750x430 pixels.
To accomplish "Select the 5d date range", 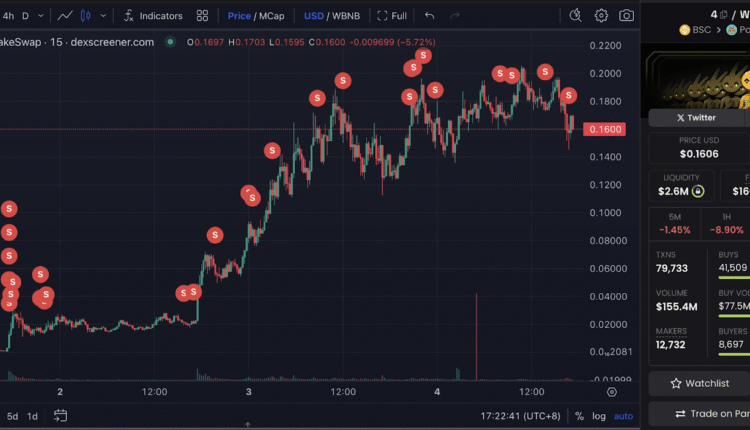I will pos(13,416).
